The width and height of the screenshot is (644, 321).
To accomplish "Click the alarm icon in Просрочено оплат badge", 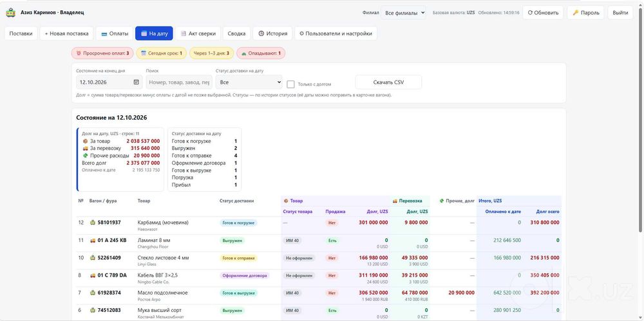I will tap(79, 53).
